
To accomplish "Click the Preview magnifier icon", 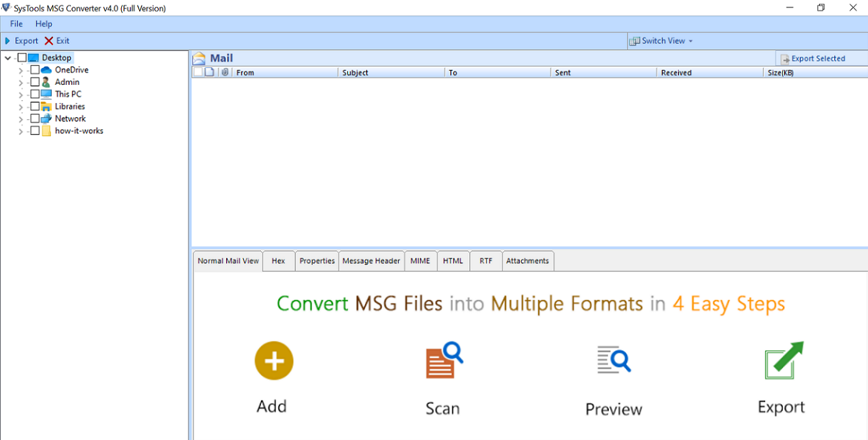I will pos(613,360).
